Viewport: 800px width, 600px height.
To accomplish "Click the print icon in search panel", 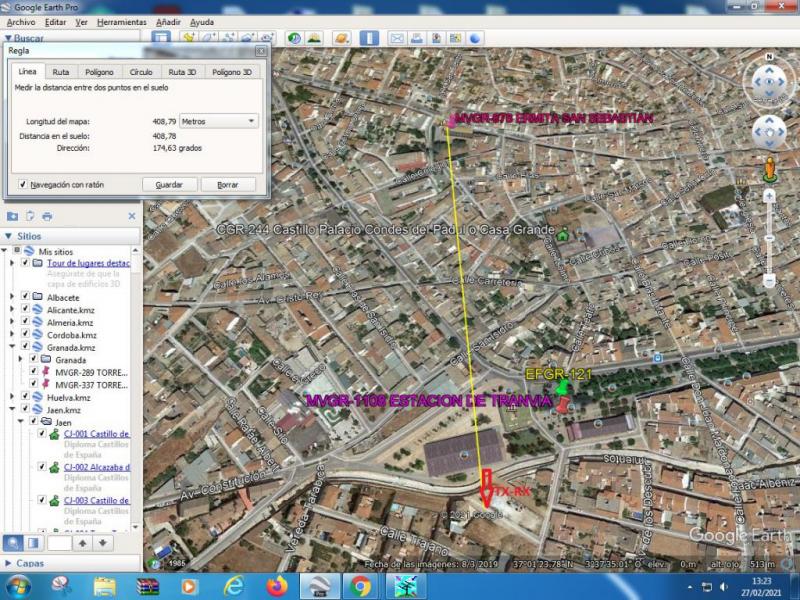I will coord(47,216).
